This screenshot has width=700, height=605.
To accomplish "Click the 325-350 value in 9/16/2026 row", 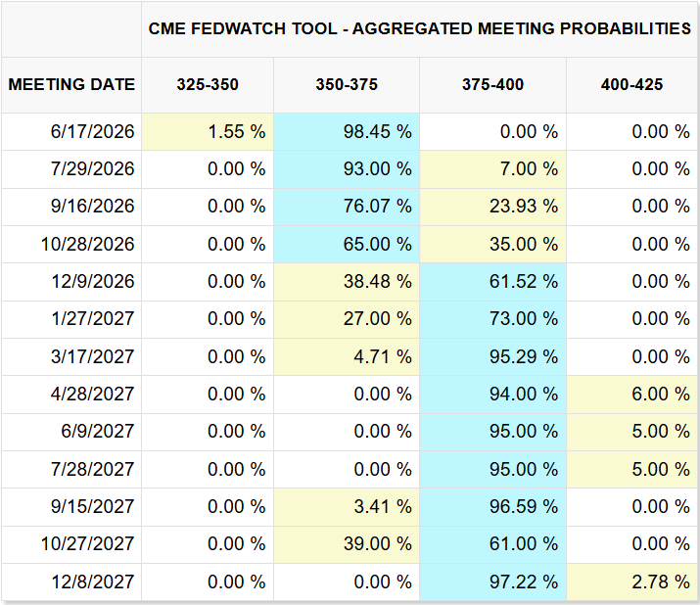I will tap(208, 207).
